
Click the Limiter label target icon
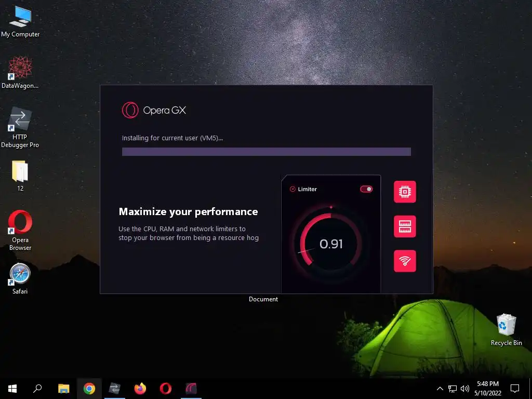[x=292, y=189]
